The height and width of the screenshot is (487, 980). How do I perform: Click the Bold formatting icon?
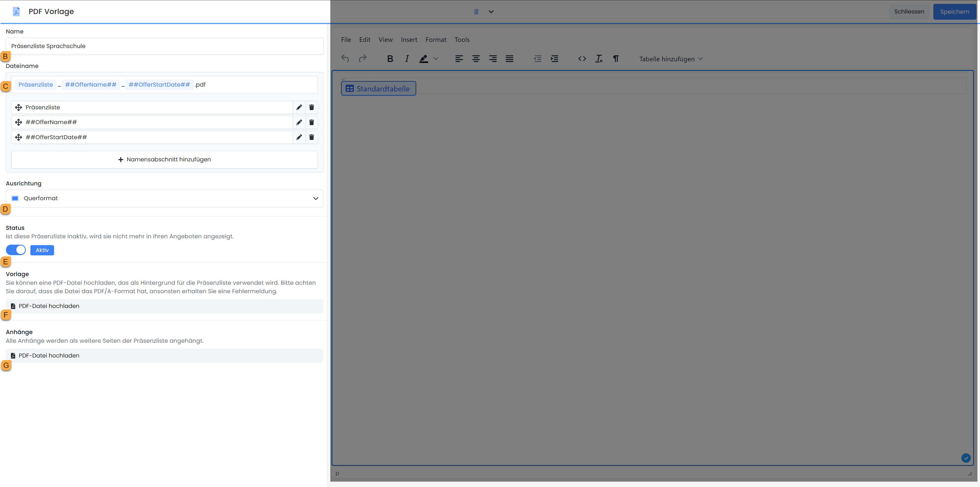[x=390, y=59]
